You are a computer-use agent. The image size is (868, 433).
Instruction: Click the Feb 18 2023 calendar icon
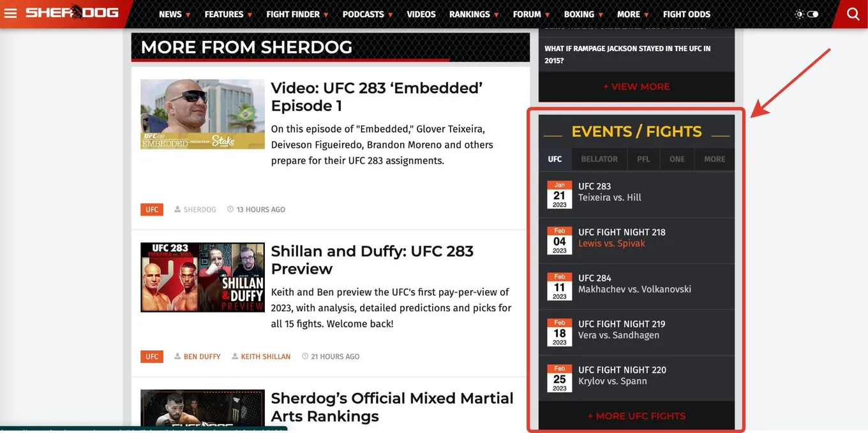pos(560,333)
